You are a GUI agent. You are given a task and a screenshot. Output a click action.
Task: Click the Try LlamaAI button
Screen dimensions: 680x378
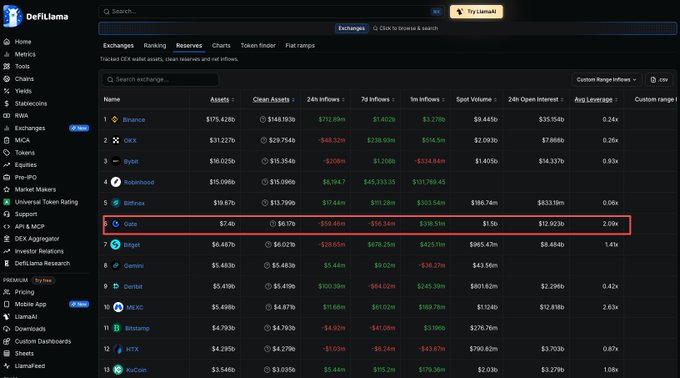[x=476, y=12]
